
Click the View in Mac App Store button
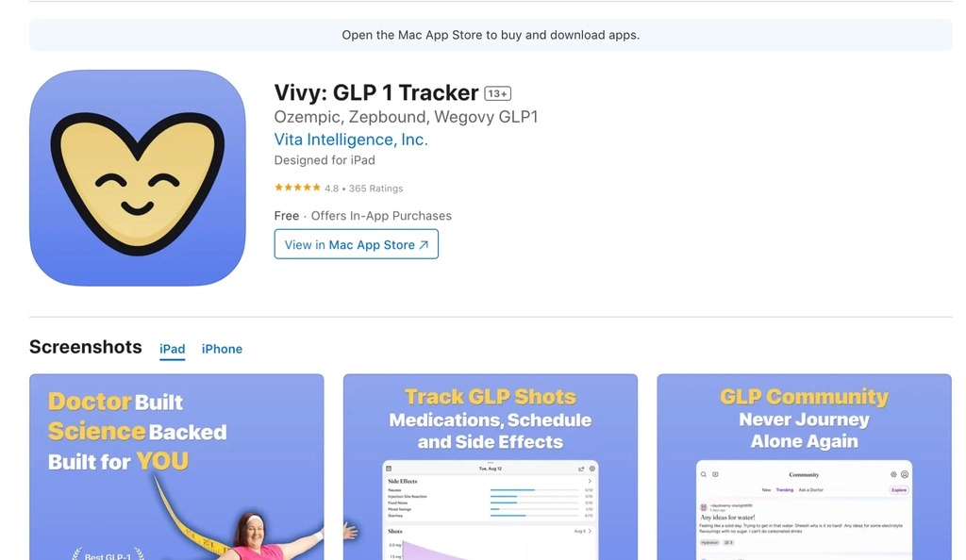[x=356, y=244]
